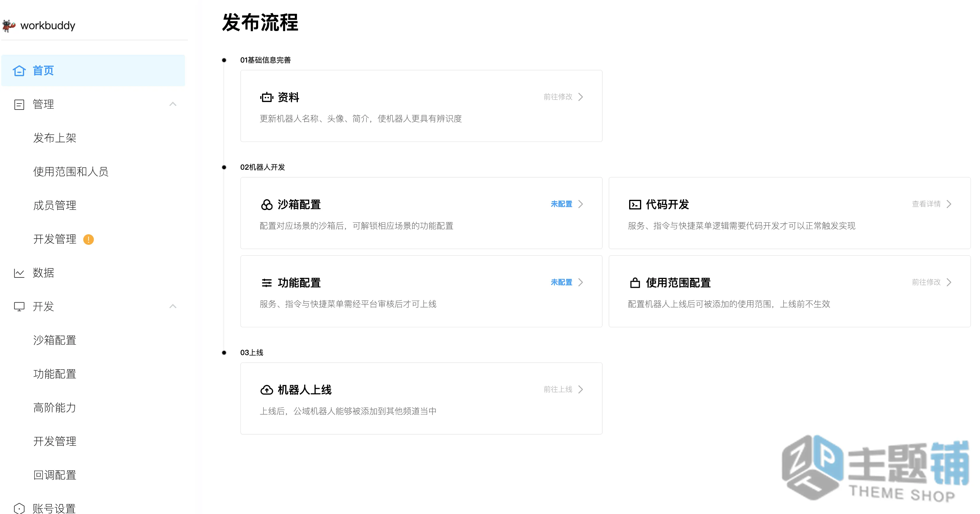The image size is (980, 514).
Task: Click the 资料 card title
Action: [x=289, y=97]
